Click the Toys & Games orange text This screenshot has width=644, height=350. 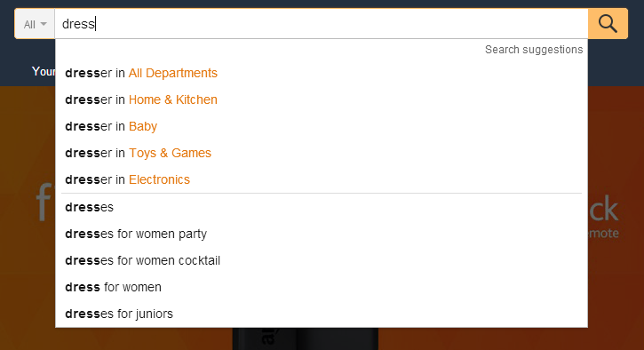click(170, 153)
